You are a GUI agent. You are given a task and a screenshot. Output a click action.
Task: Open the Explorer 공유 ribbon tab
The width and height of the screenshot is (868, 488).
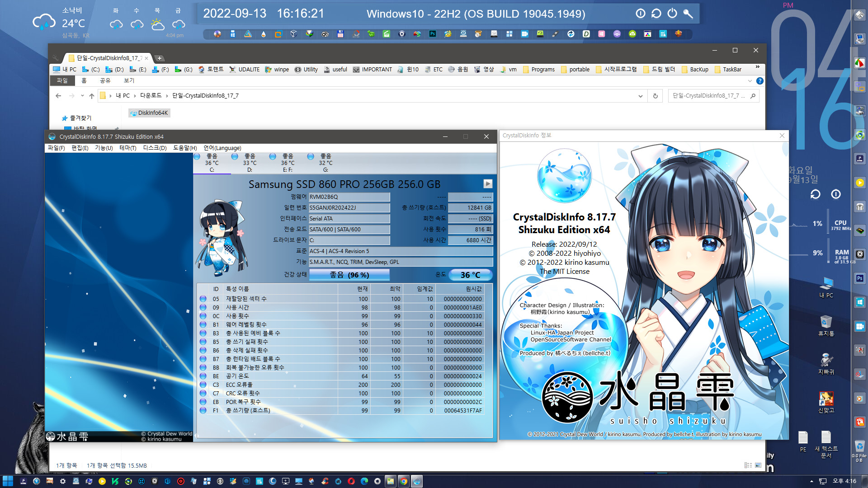[105, 80]
